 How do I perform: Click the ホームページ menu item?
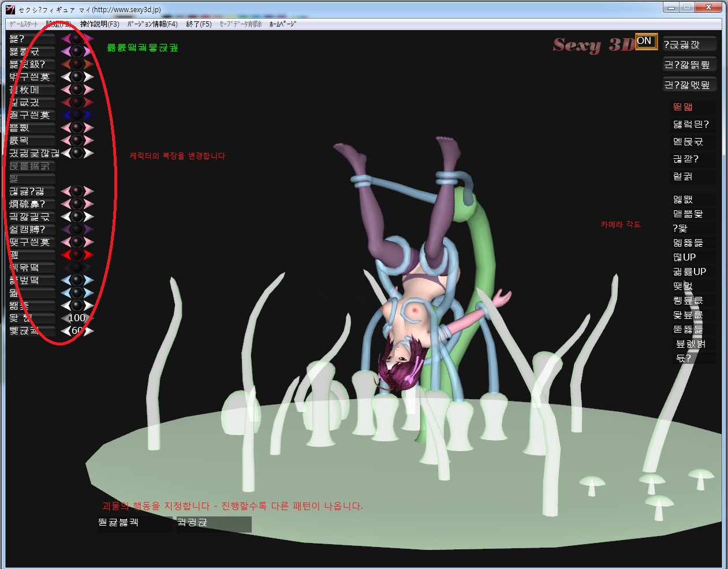(x=282, y=24)
